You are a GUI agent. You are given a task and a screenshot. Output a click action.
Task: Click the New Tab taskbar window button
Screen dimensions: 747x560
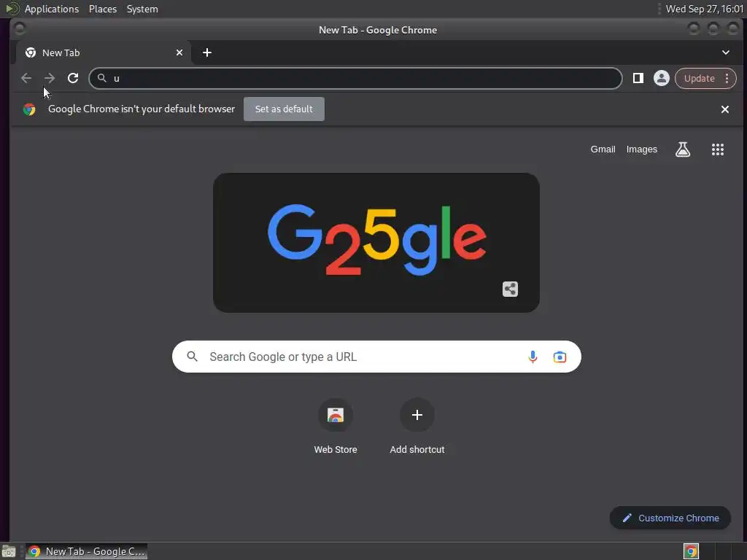pyautogui.click(x=86, y=551)
